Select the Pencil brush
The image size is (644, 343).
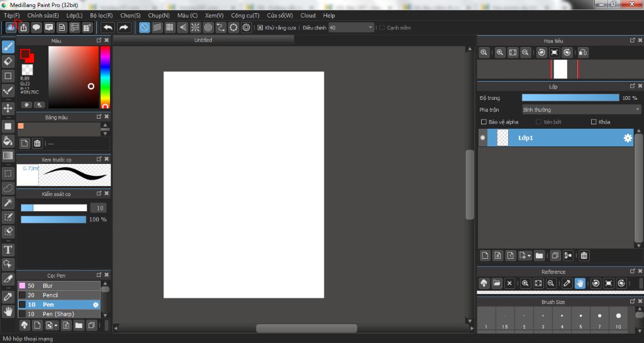58,295
